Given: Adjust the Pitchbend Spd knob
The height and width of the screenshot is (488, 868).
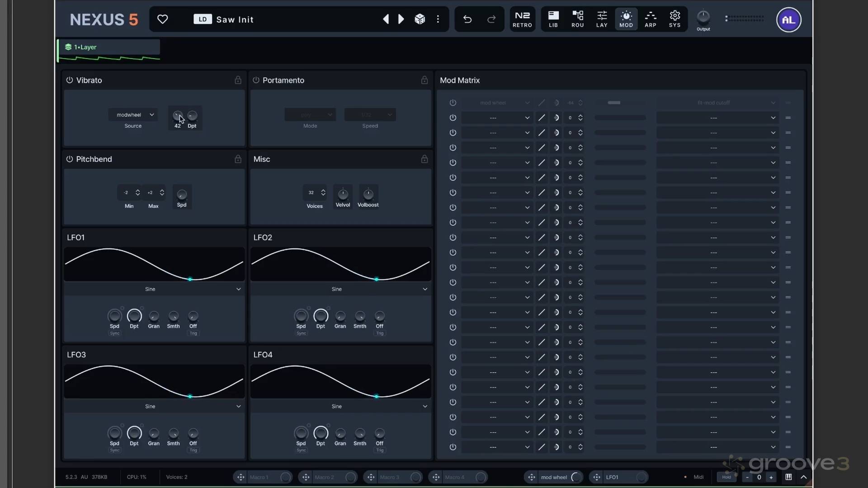Looking at the screenshot, I should (182, 194).
